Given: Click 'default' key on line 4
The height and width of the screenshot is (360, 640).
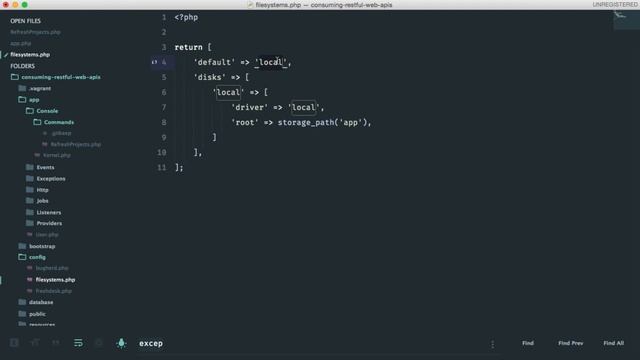Looking at the screenshot, I should [214, 62].
